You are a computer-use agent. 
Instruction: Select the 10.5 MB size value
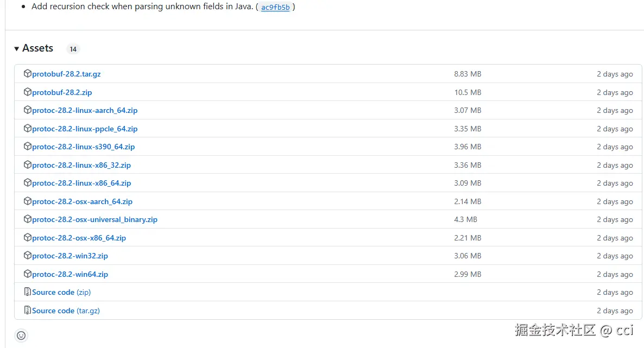[x=468, y=92]
